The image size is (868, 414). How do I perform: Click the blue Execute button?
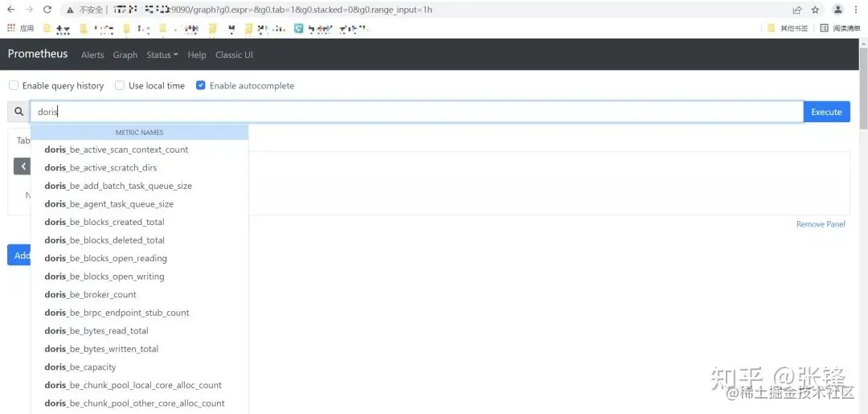(x=826, y=112)
